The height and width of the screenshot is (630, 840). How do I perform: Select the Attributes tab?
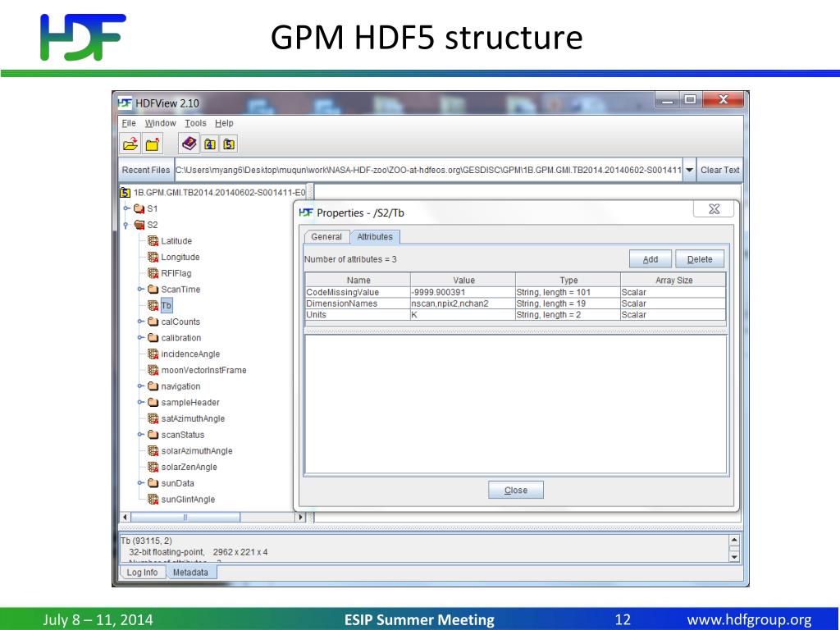tap(375, 237)
